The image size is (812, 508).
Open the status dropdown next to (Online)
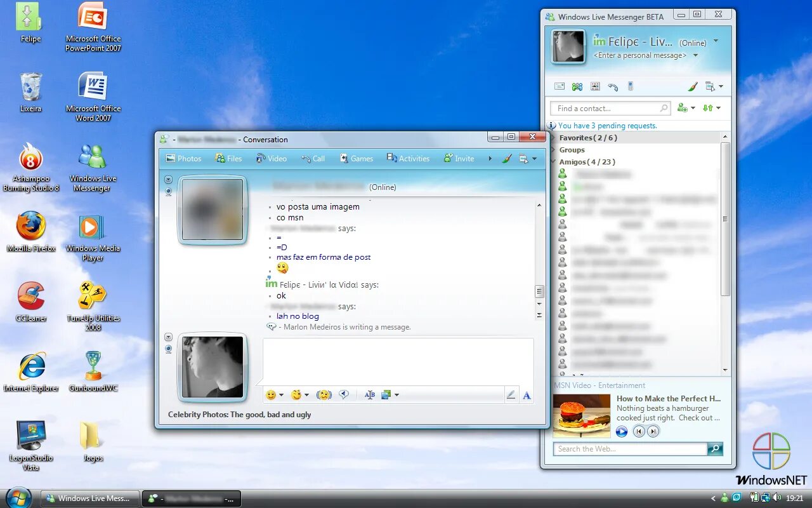pyautogui.click(x=716, y=41)
